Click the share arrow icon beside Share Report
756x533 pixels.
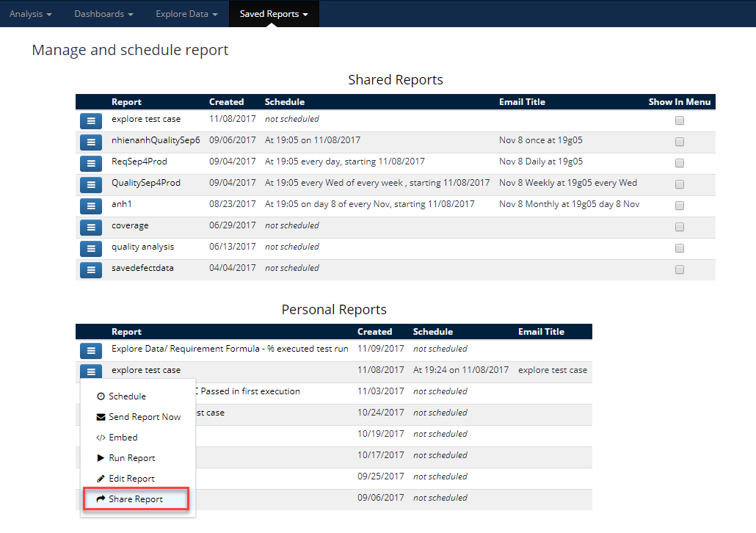click(x=101, y=498)
